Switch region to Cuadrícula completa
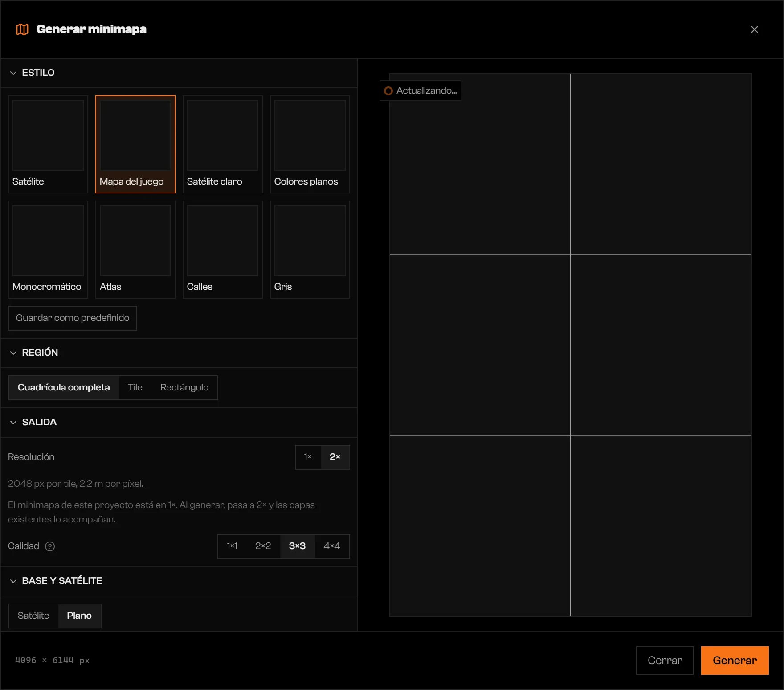This screenshot has height=690, width=784. (64, 388)
